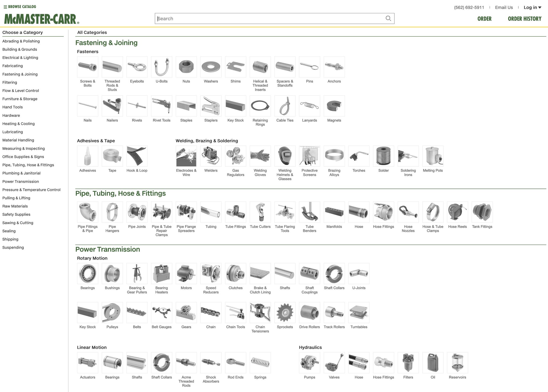The height and width of the screenshot is (392, 548).
Task: Select the Welding Helmets & Glasses icon
Action: click(285, 156)
